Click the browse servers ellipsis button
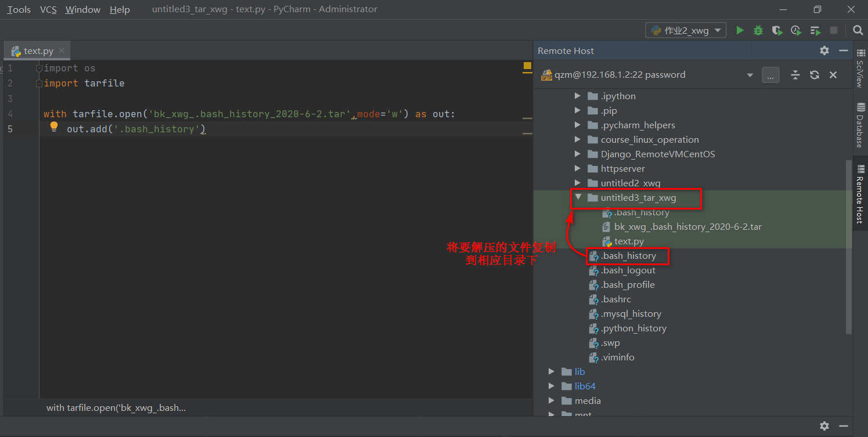The width and height of the screenshot is (868, 437). (x=770, y=75)
